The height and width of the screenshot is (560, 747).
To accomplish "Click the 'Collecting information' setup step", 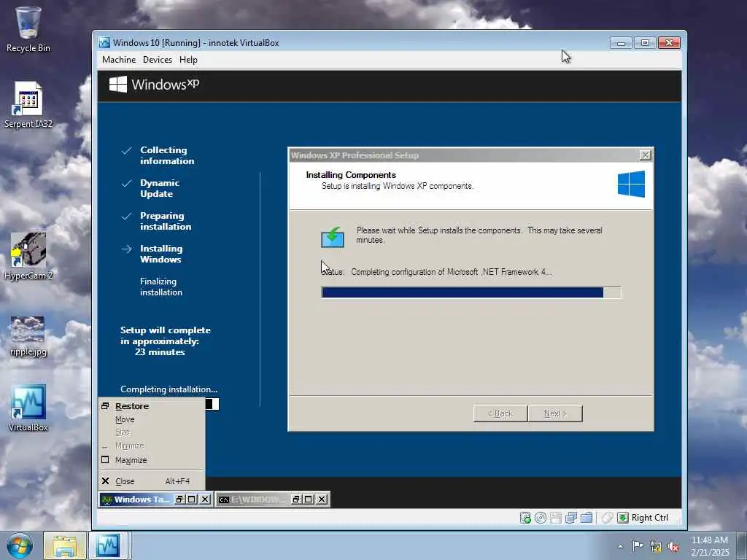I will click(x=167, y=155).
